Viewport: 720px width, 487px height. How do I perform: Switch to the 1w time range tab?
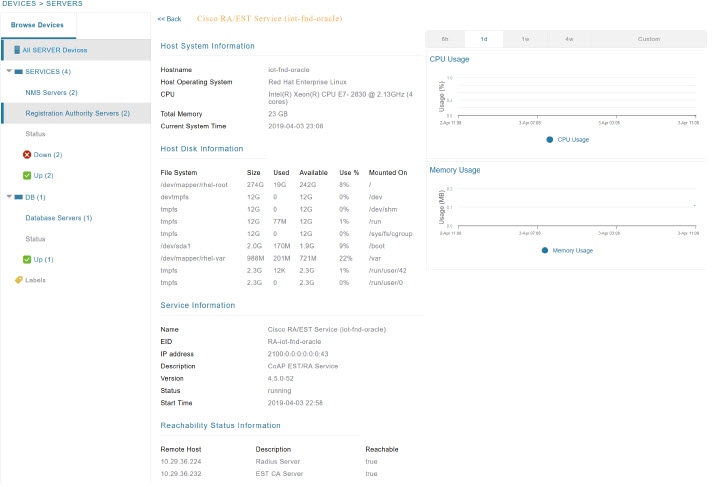click(525, 39)
